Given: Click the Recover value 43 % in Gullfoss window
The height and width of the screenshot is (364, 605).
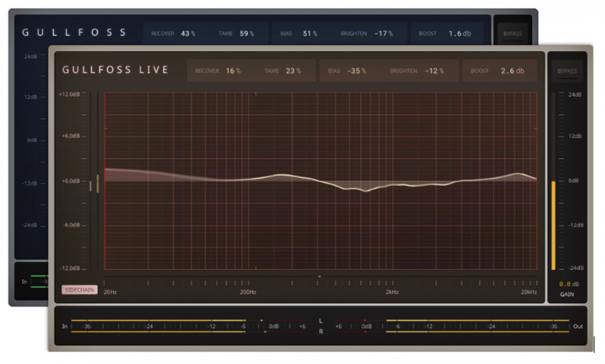Looking at the screenshot, I should pyautogui.click(x=188, y=34).
